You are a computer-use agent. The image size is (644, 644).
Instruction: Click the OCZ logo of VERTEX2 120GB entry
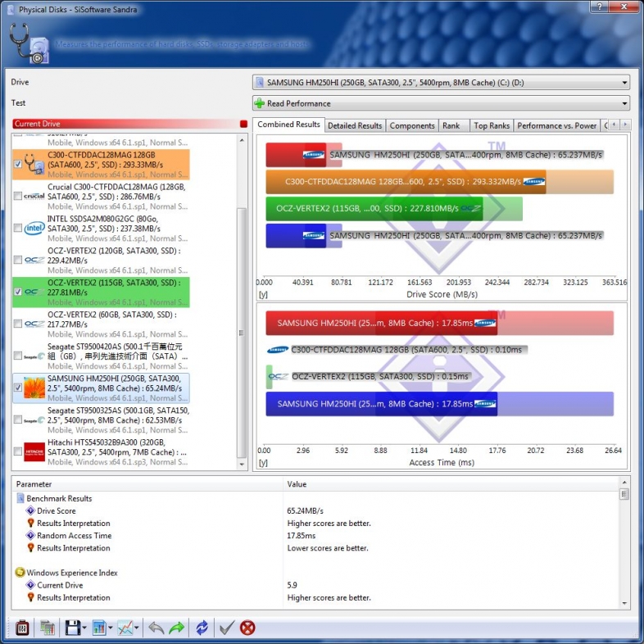[34, 260]
